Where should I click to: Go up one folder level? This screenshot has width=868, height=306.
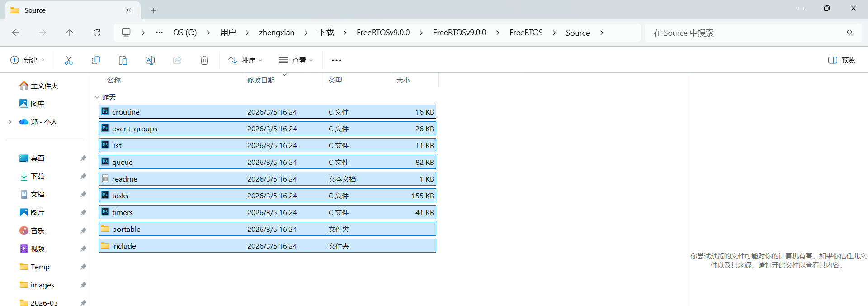[70, 33]
